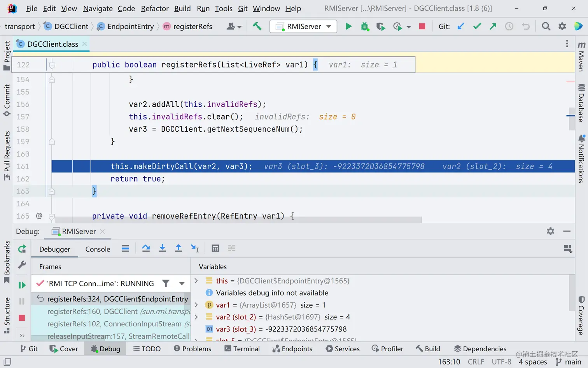Screen dimensions: 588x368
Task: Expand the 'this' variable node
Action: (x=196, y=281)
